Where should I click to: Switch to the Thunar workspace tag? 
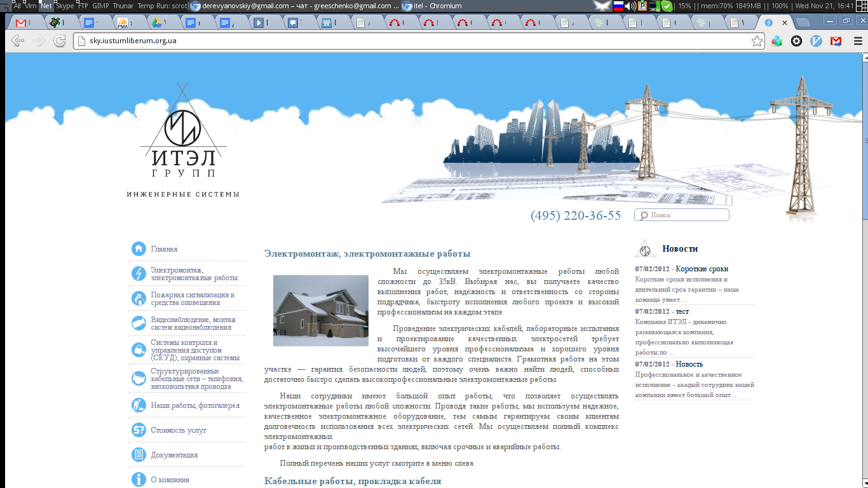point(123,5)
